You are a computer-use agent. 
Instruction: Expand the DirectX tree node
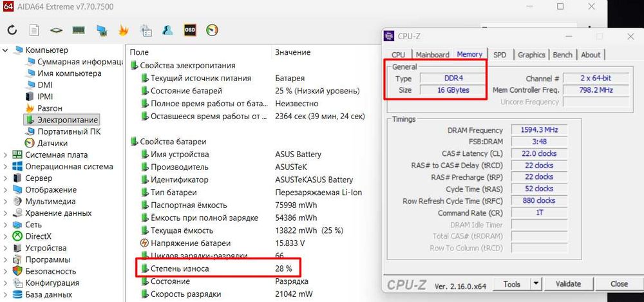[5, 236]
